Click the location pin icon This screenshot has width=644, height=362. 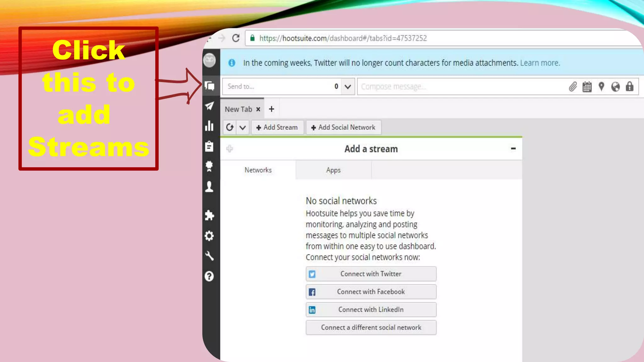[x=601, y=86]
